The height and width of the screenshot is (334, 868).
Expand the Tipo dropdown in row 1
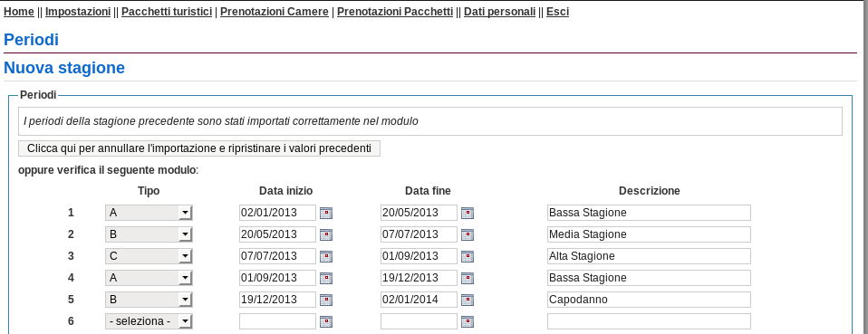pyautogui.click(x=149, y=213)
